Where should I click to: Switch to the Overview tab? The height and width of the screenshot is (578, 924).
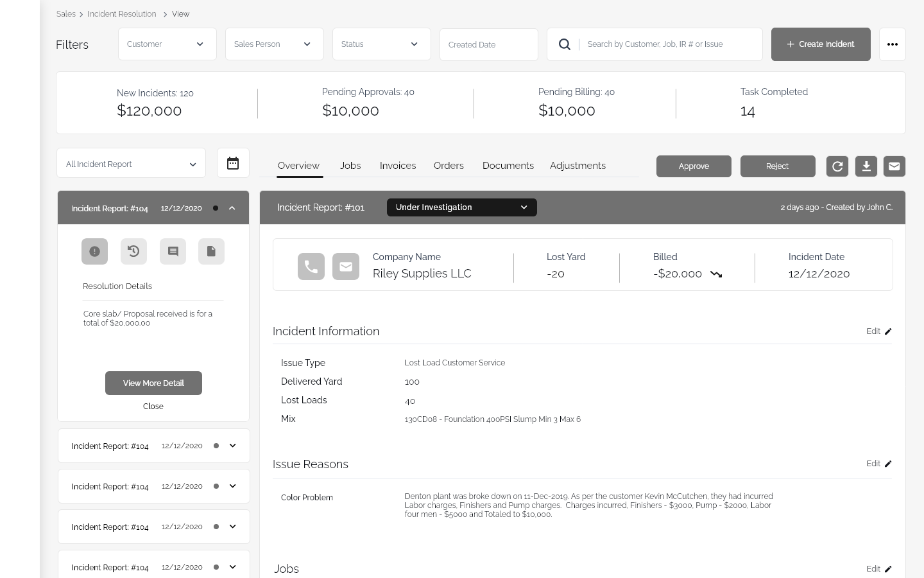(x=298, y=166)
